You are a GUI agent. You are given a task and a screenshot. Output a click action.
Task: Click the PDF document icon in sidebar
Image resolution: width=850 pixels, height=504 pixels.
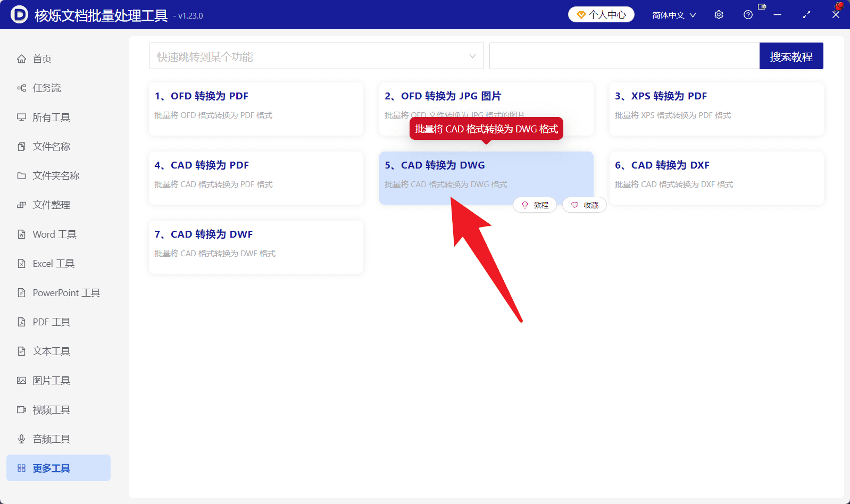tap(21, 322)
